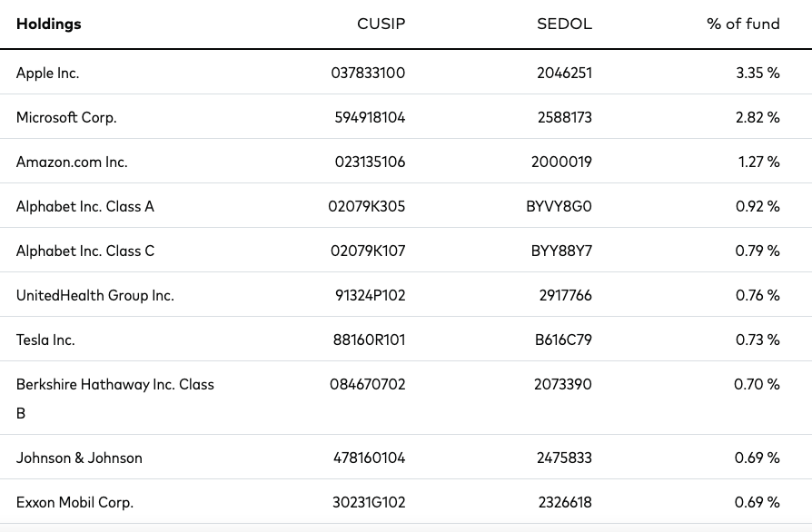Click the Tesla Inc. holding name
The height and width of the screenshot is (532, 812).
click(x=45, y=340)
